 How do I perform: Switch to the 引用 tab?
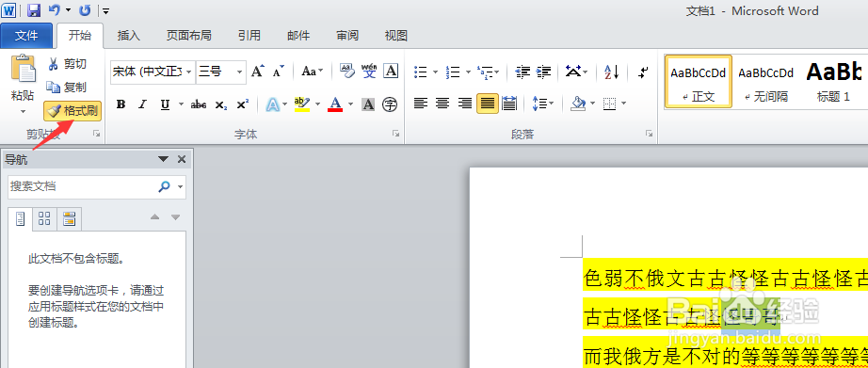249,36
